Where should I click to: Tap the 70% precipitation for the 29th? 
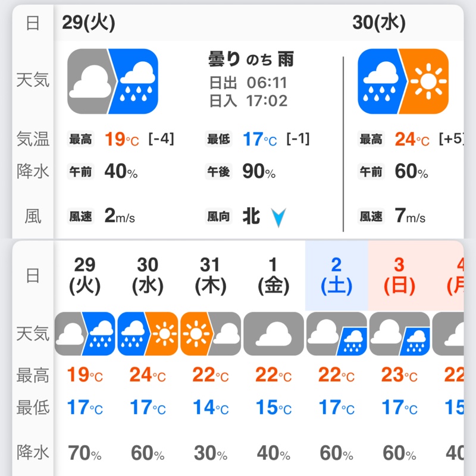(84, 453)
